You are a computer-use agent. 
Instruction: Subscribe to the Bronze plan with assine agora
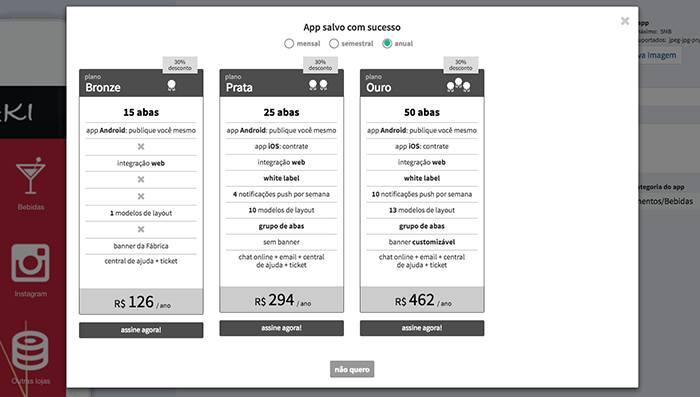click(141, 330)
